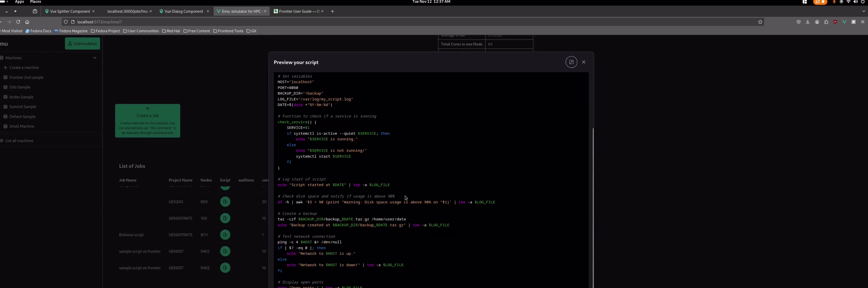Viewport: 868px width, 288px height.
Task: Toggle the shield tracking protection icon
Action: point(65,22)
